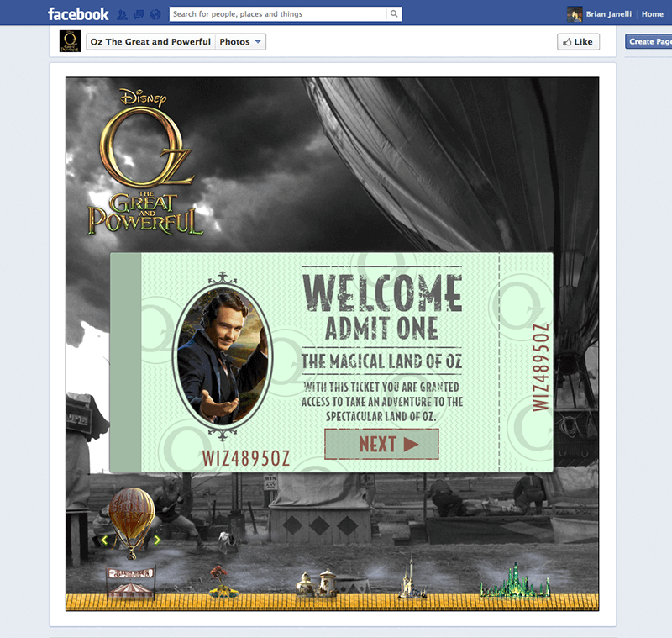Image resolution: width=672 pixels, height=638 pixels.
Task: Select the Emerald City location
Action: click(515, 581)
